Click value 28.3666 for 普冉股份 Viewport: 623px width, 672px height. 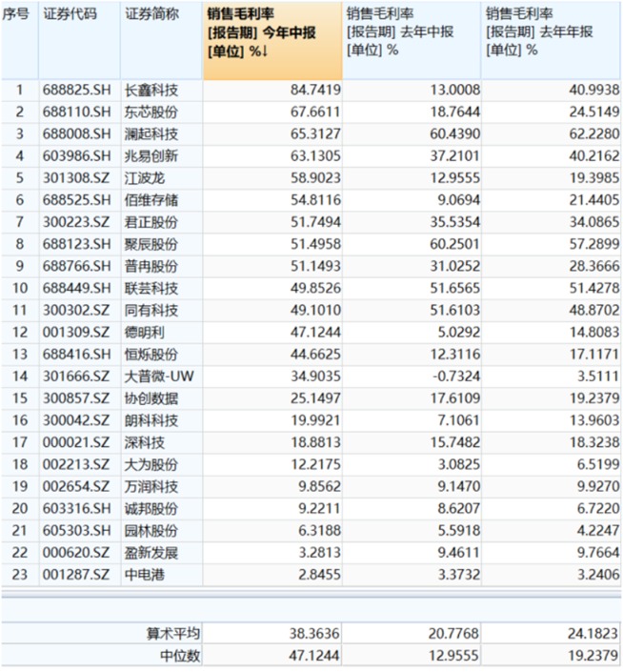(x=593, y=266)
